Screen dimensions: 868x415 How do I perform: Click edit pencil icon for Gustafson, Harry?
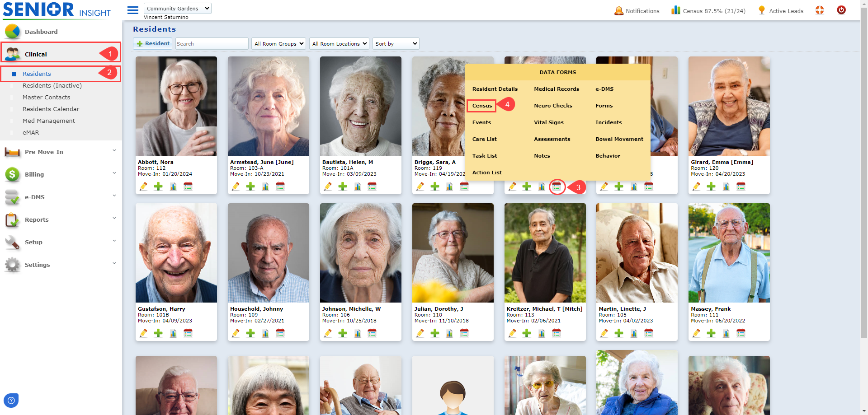(x=144, y=333)
